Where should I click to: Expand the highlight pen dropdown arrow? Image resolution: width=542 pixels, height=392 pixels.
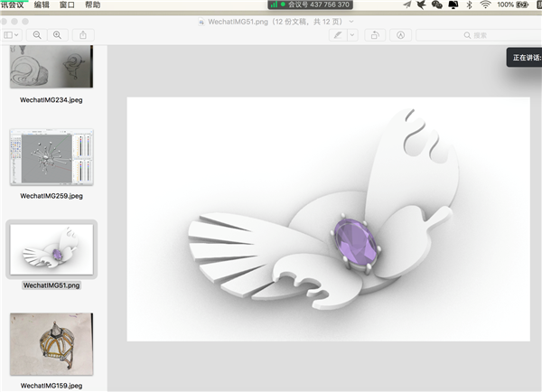coord(351,34)
